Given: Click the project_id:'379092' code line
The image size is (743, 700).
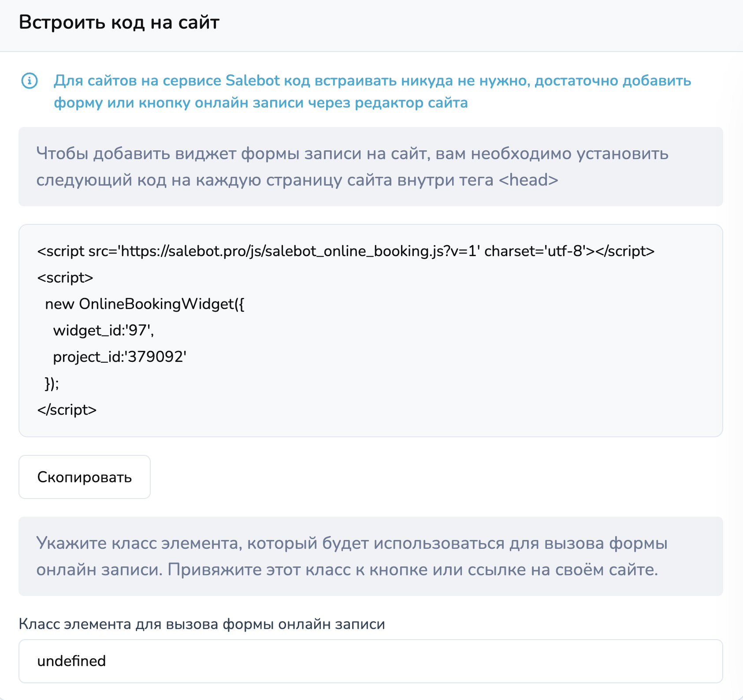Looking at the screenshot, I should click(x=119, y=357).
